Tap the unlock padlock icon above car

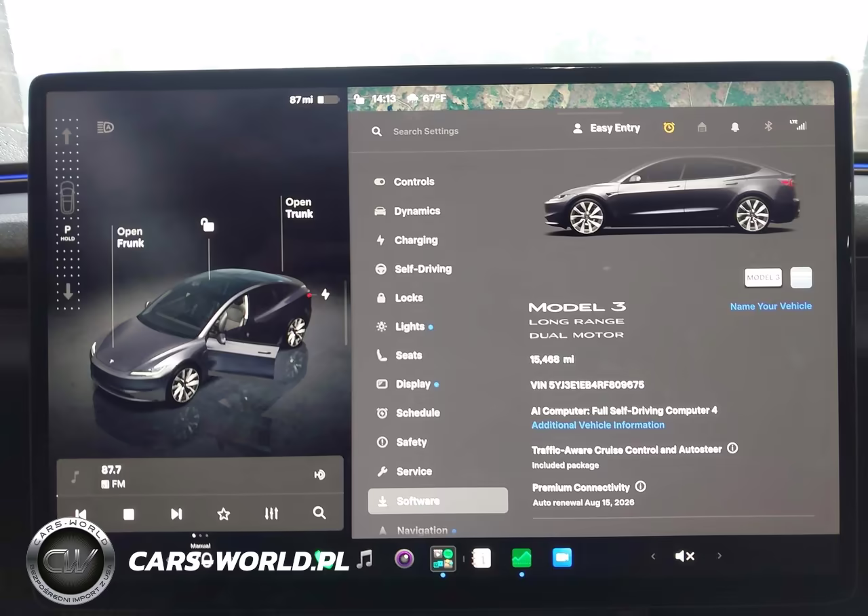tap(208, 225)
